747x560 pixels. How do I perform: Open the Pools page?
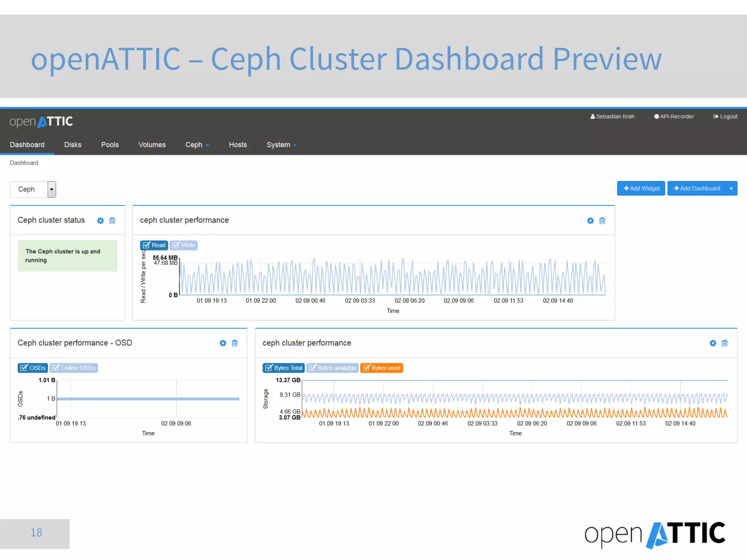point(110,145)
